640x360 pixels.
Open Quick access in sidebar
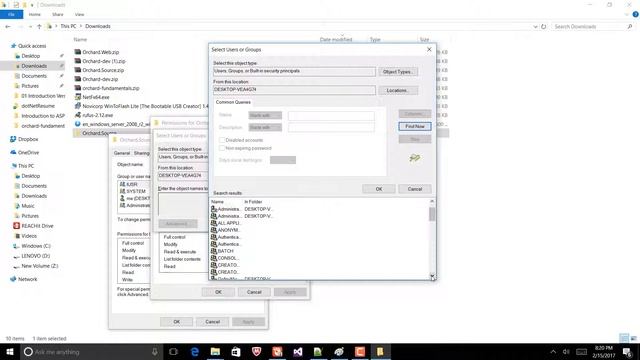[x=32, y=46]
